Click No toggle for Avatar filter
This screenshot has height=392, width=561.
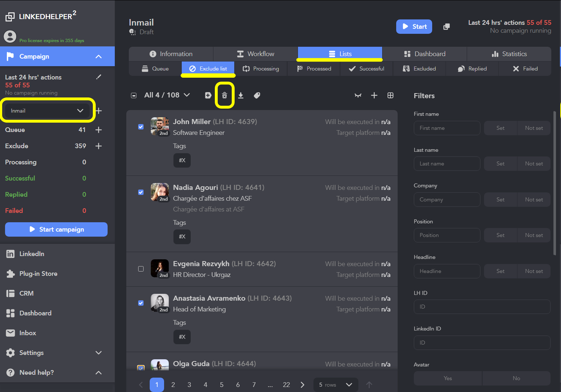[x=516, y=378]
